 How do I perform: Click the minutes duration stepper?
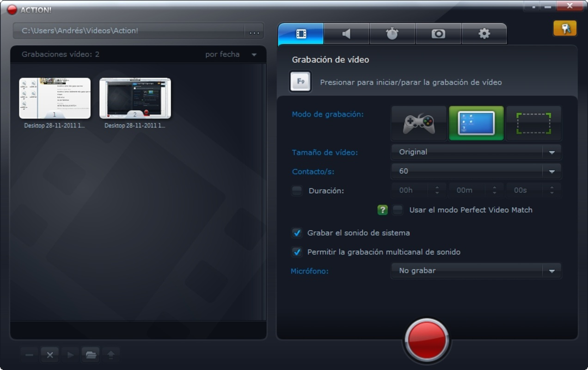(494, 190)
